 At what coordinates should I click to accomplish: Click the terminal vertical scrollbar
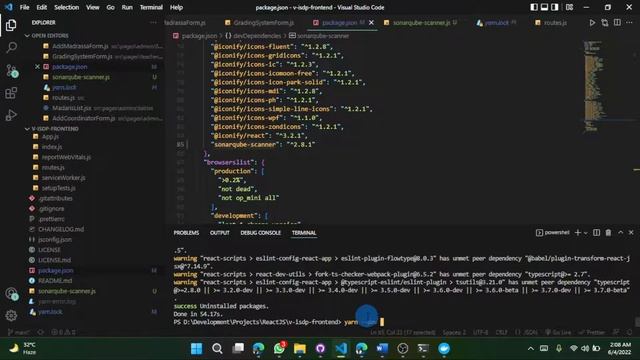(637, 322)
